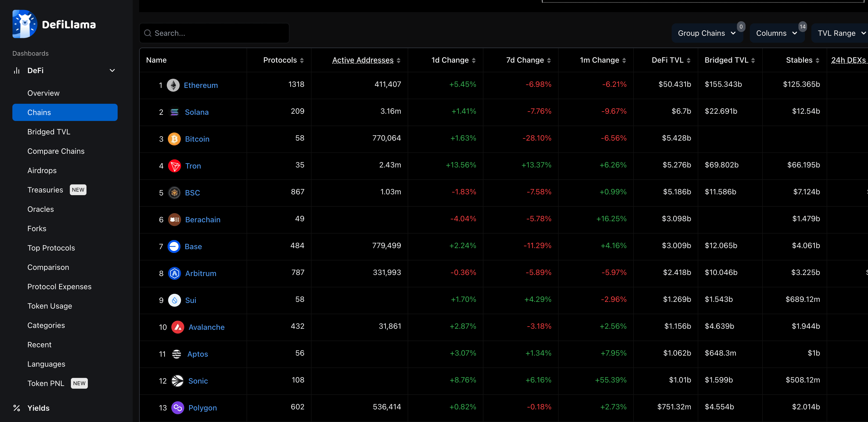Sort by 1d Change arrows

pos(474,60)
